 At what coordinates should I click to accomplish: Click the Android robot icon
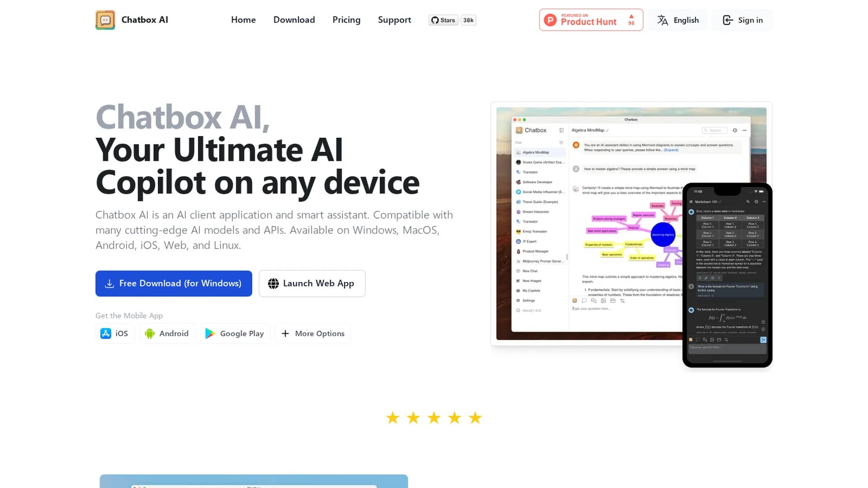click(150, 333)
